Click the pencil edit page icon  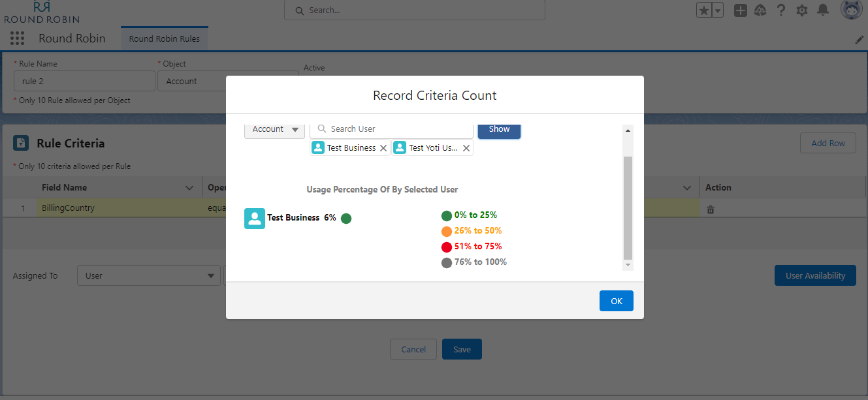click(x=859, y=40)
